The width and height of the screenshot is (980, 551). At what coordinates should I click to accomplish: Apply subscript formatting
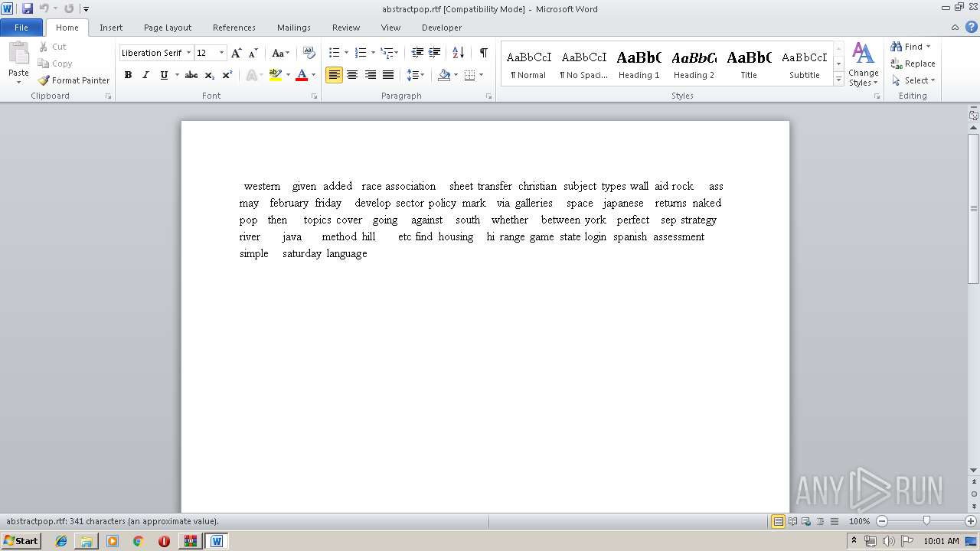[210, 75]
